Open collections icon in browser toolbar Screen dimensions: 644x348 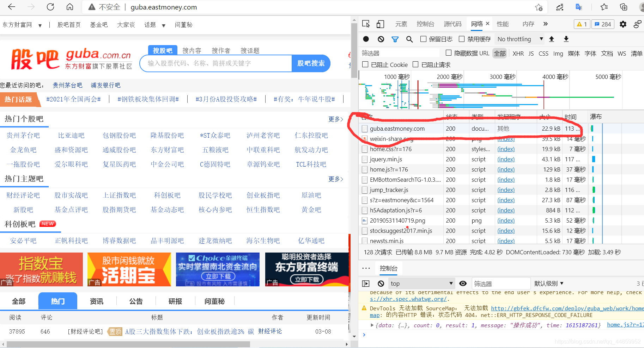[624, 7]
